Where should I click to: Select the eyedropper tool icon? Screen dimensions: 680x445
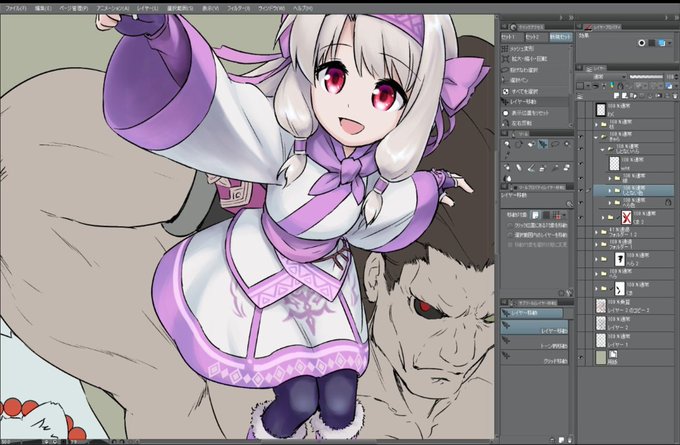click(507, 155)
